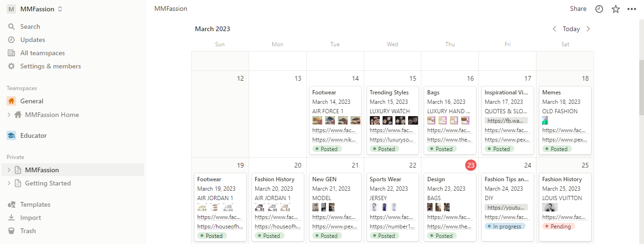
Task: Open Updates in the sidebar
Action: coord(33,40)
